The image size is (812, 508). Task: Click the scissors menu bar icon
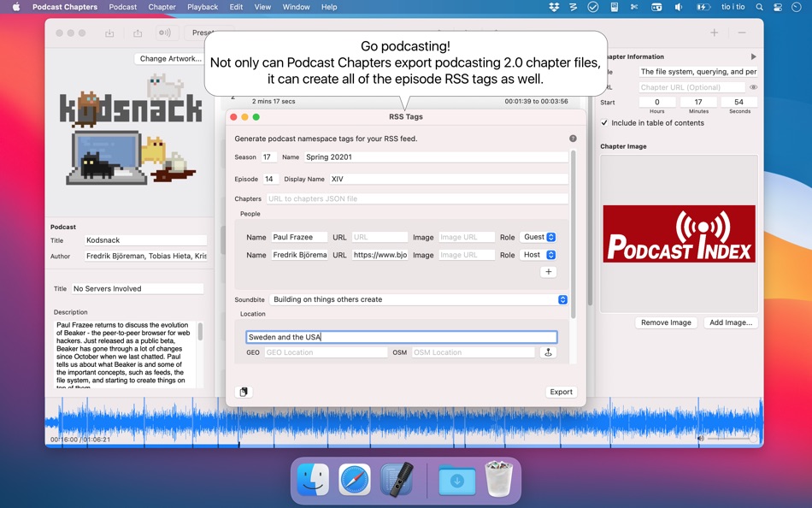point(634,7)
